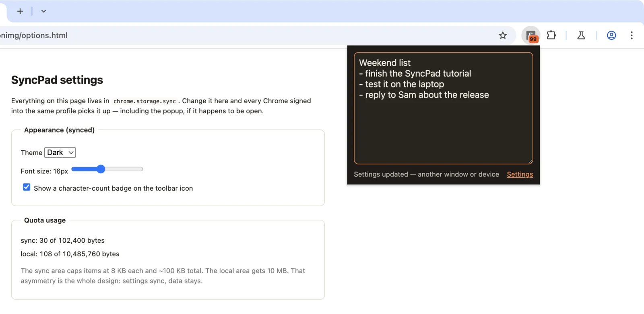Open Chrome Labs flask icon
Image resolution: width=644 pixels, height=314 pixels.
tap(581, 35)
